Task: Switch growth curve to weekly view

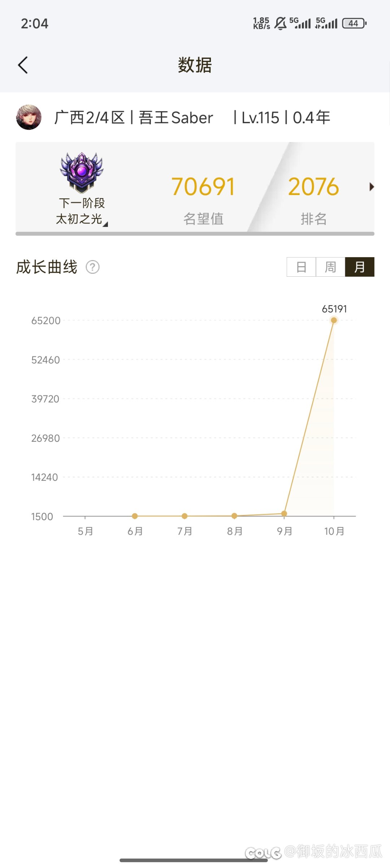Action: [330, 267]
